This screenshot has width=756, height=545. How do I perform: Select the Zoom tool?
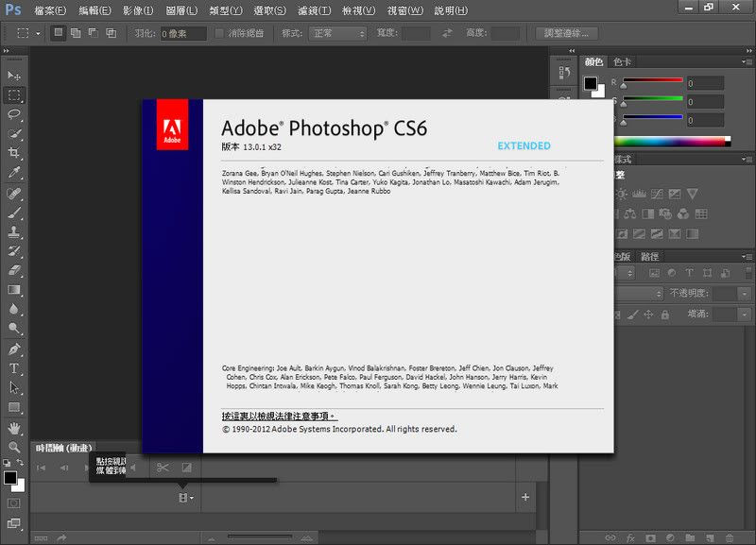(x=14, y=447)
